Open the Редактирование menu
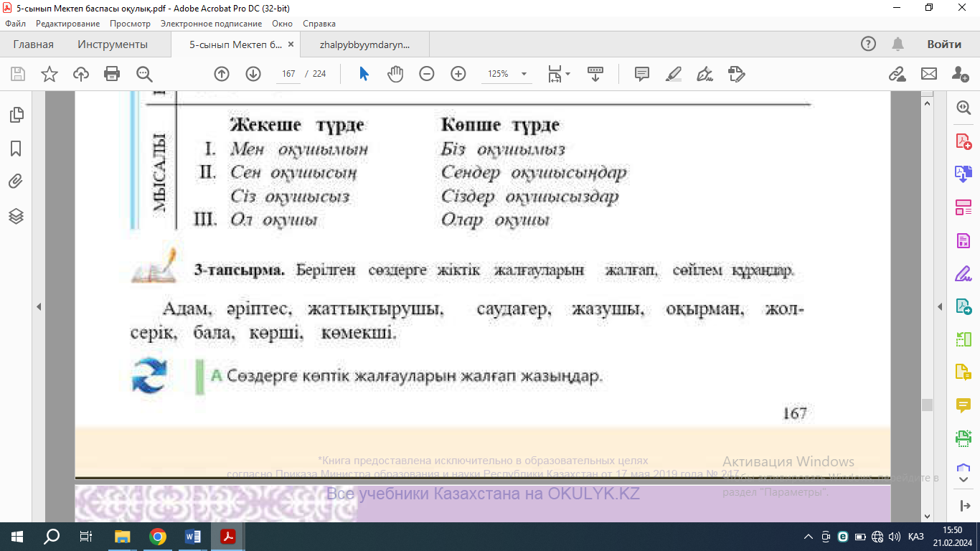Viewport: 980px width, 551px height. tap(67, 24)
